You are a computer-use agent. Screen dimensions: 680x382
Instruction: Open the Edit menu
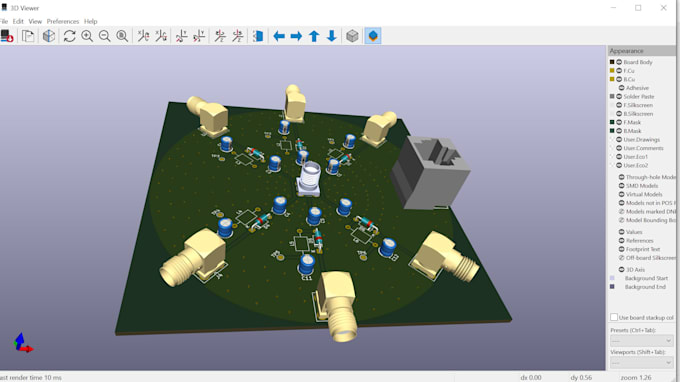click(x=18, y=21)
